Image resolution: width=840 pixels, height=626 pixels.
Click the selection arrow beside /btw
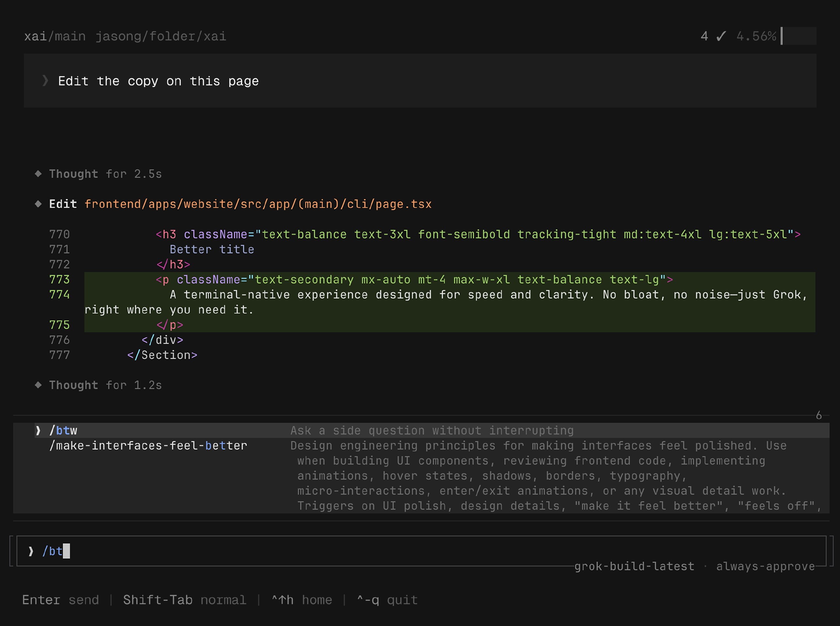[x=38, y=430]
